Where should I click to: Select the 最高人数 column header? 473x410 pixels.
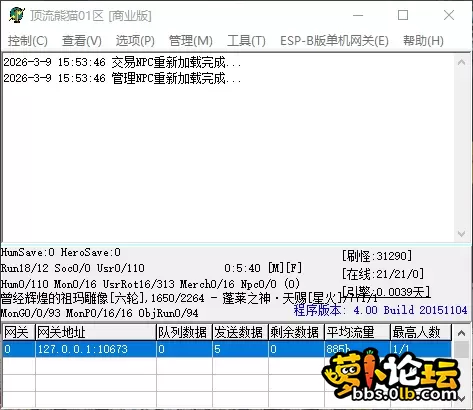pyautogui.click(x=421, y=332)
